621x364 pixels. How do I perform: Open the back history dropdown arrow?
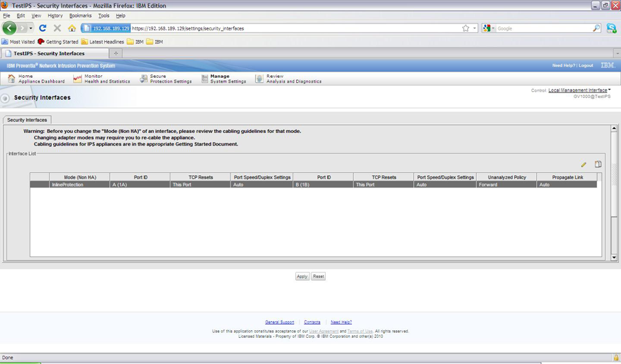(31, 28)
